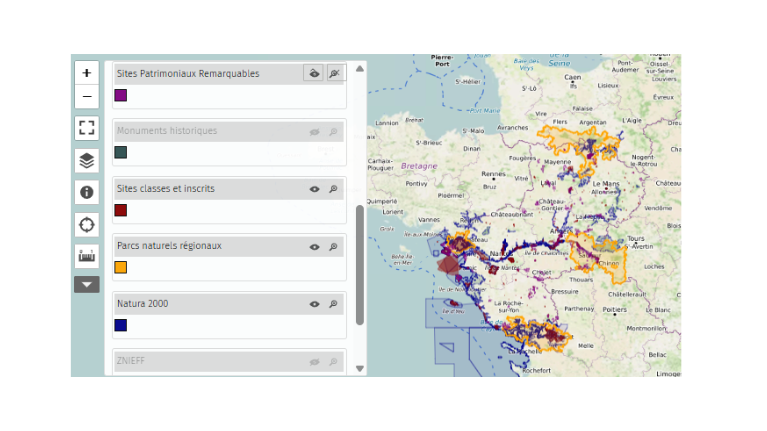Image resolution: width=767 pixels, height=431 pixels.
Task: Zoom to Sites Patrimoniaux Remarquables layer extent
Action: point(335,73)
